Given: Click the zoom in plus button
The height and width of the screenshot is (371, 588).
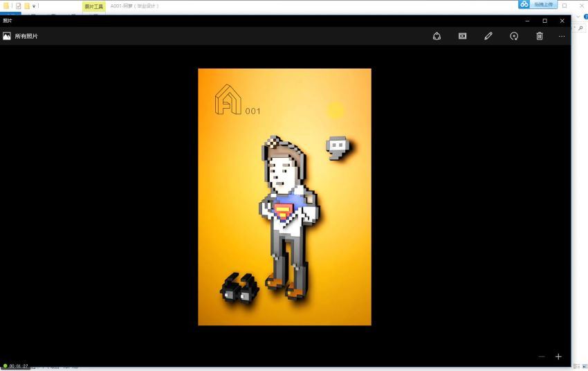Looking at the screenshot, I should [x=558, y=356].
